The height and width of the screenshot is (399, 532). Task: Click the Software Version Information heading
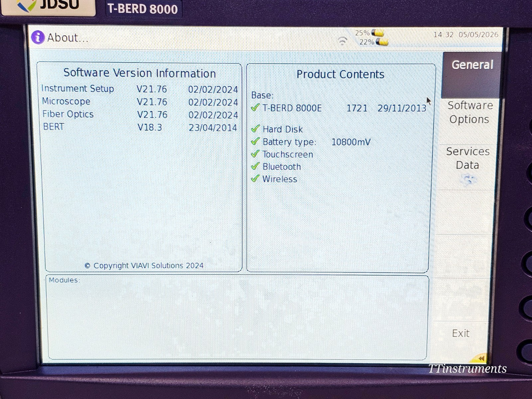pos(140,73)
